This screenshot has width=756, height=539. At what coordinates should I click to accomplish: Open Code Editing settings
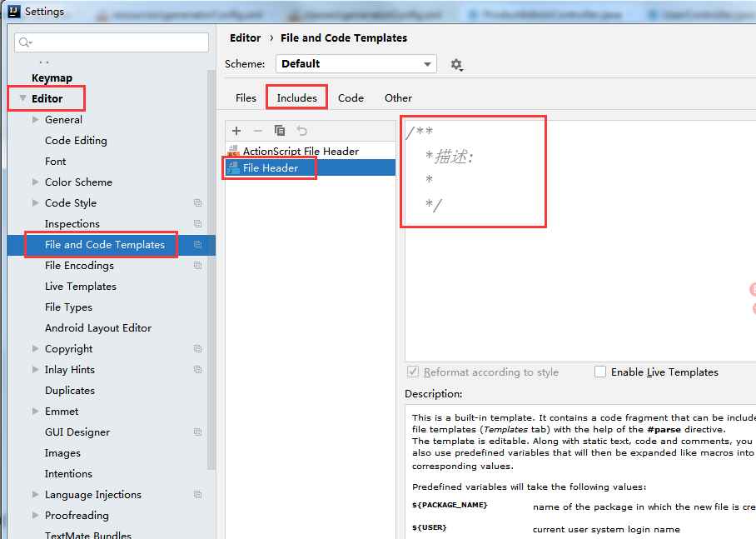(x=76, y=141)
